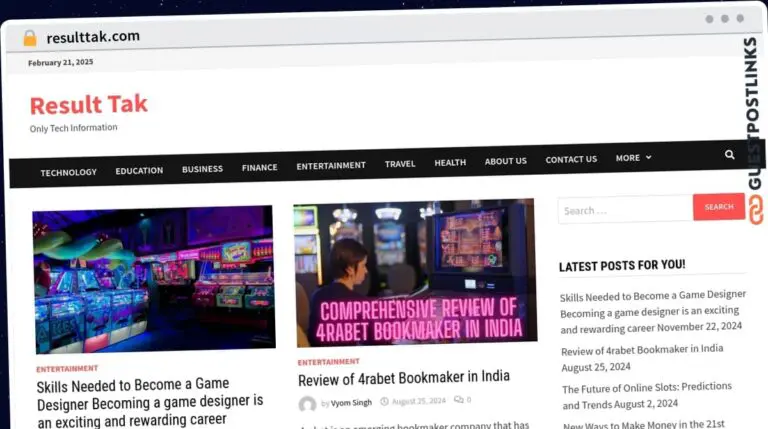768x429 pixels.
Task: Expand the More dropdown menu
Action: pos(633,158)
